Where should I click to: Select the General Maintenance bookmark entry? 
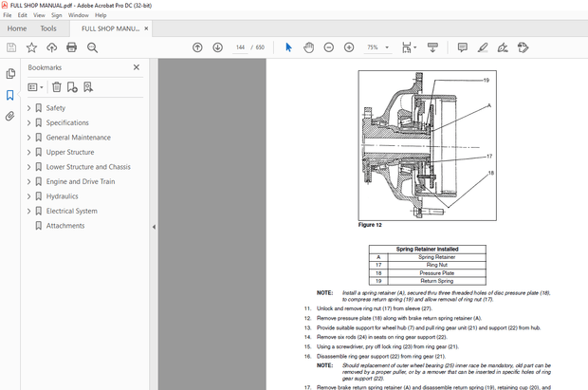79,138
